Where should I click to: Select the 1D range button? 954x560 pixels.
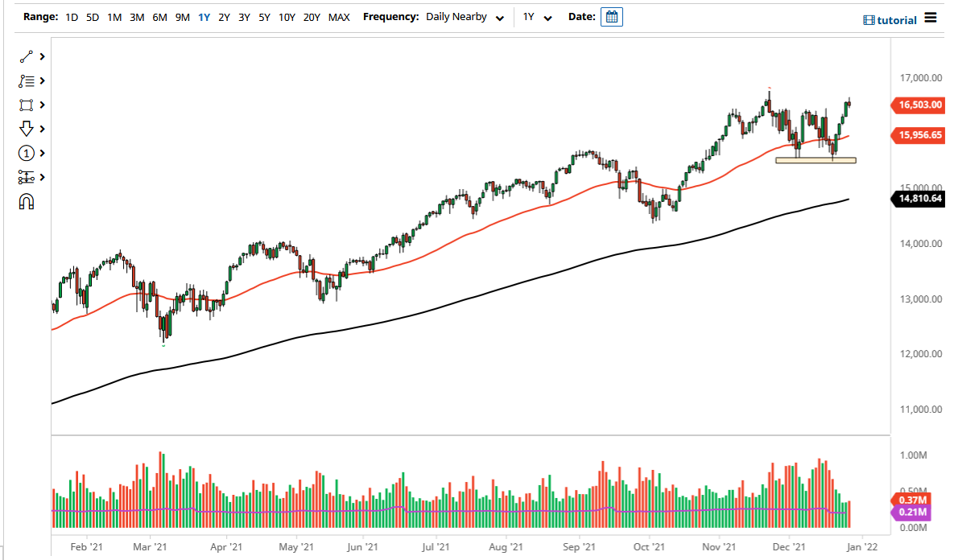tap(72, 16)
